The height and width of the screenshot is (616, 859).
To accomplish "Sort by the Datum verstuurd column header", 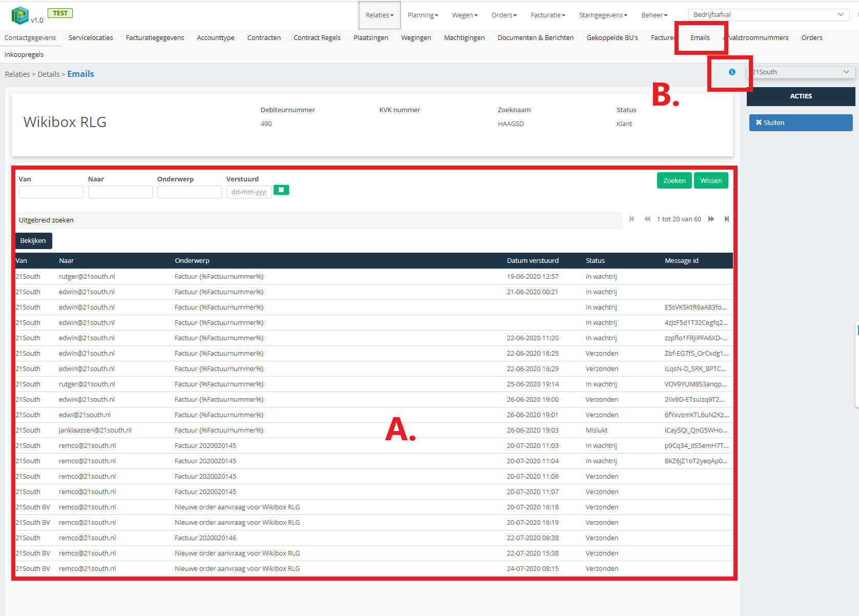I will tap(533, 261).
